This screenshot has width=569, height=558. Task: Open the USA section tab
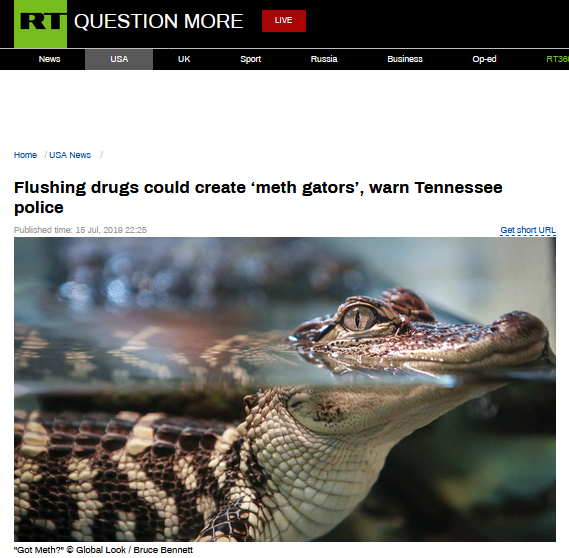(119, 59)
